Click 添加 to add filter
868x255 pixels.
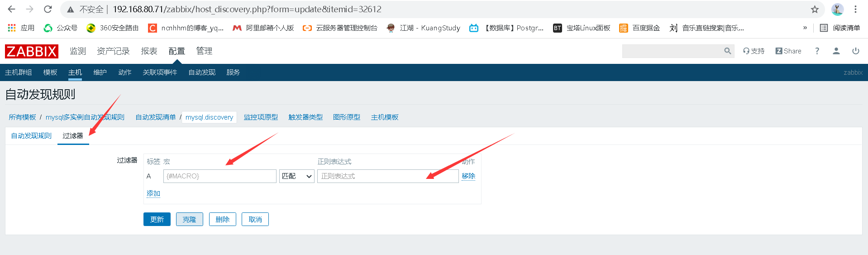(x=153, y=193)
